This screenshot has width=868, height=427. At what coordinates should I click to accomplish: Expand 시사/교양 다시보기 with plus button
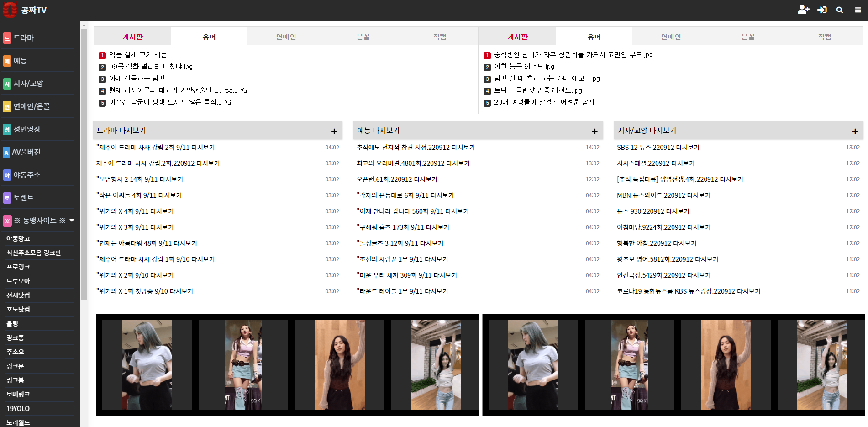[855, 132]
